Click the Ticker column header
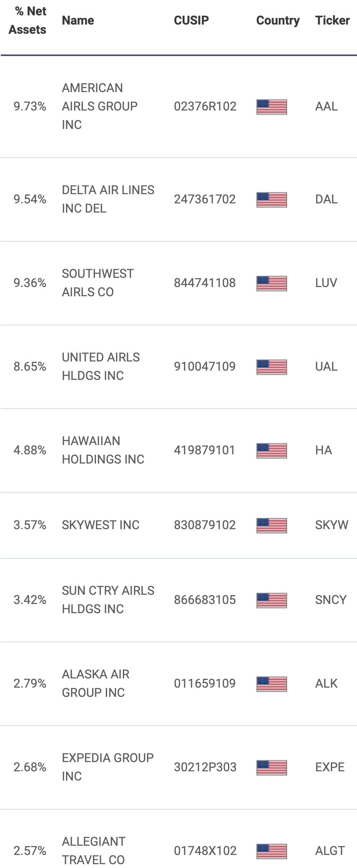This screenshot has width=357, height=868. point(332,20)
